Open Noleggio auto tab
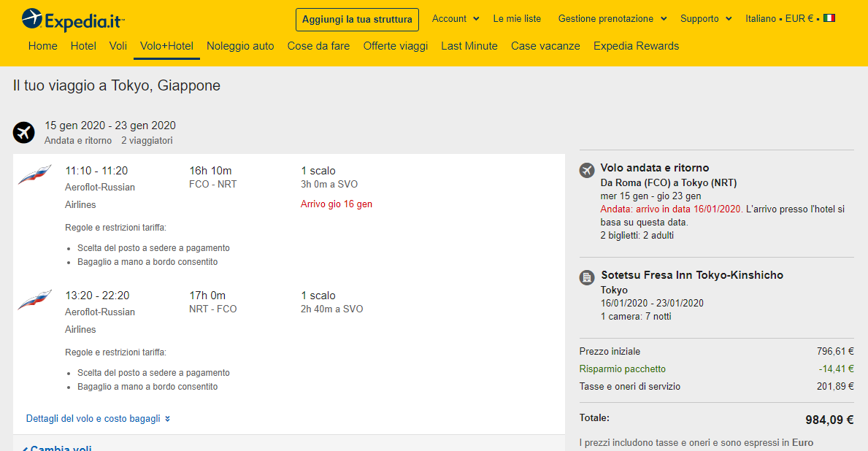Viewport: 868px width, 451px height. click(x=240, y=46)
